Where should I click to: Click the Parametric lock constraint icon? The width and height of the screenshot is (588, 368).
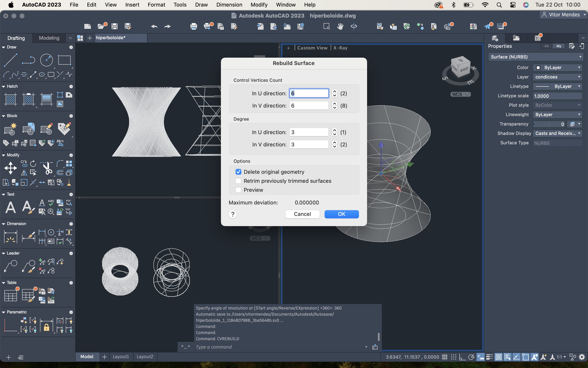[46, 326]
